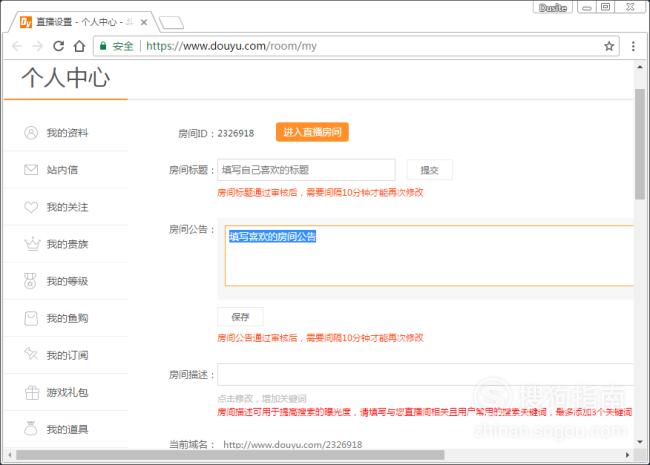Click the horizontal scrollbar thumb
650x465 pixels.
230,455
